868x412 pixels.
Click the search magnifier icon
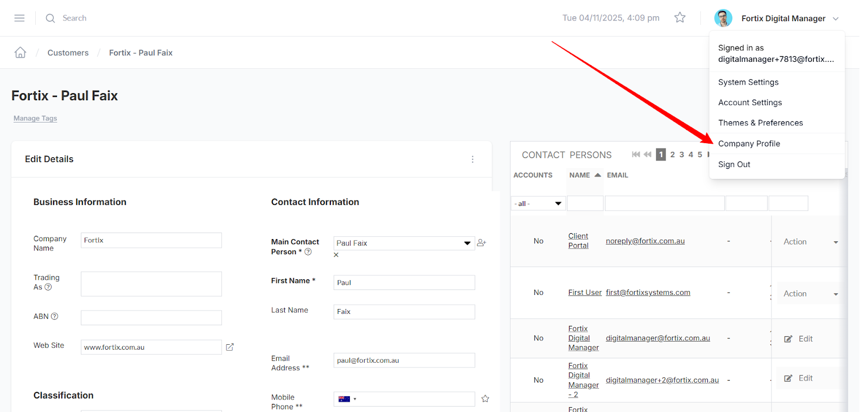click(50, 18)
